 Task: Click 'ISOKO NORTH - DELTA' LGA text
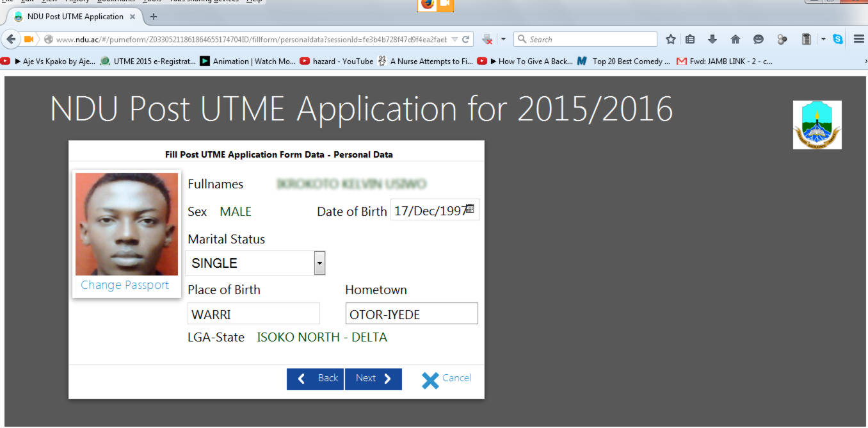click(322, 337)
